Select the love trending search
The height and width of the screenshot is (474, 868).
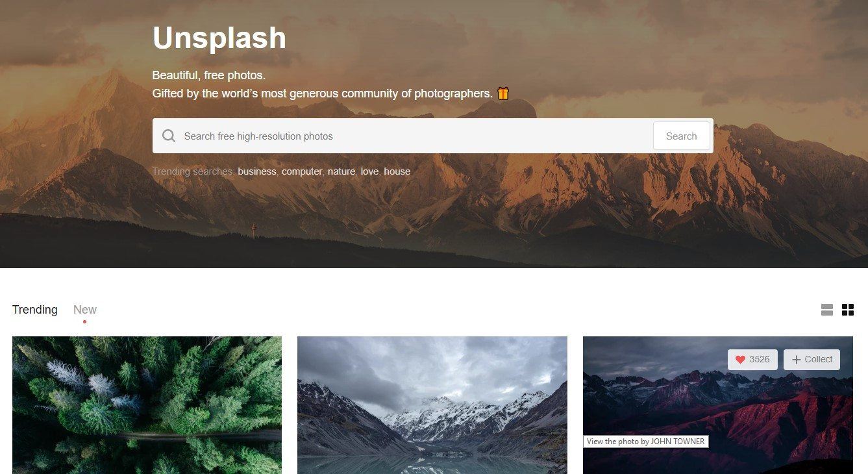(x=369, y=171)
